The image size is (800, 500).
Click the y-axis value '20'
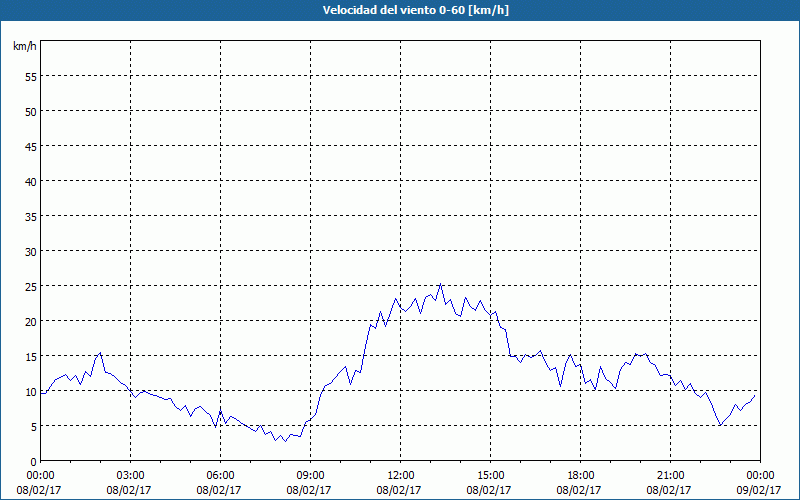(31, 321)
